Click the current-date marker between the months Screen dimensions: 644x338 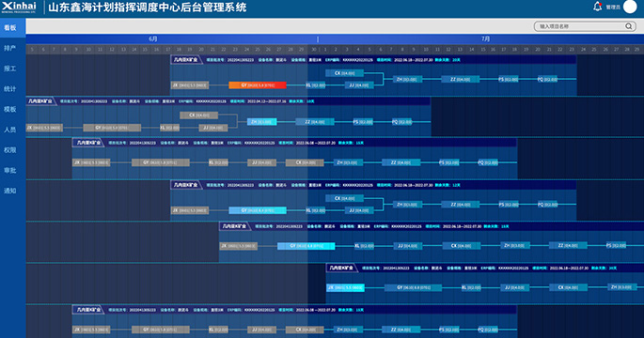coord(318,39)
